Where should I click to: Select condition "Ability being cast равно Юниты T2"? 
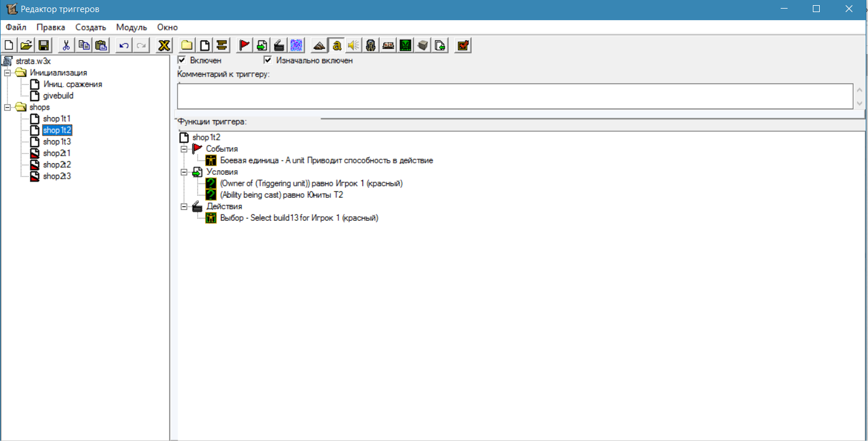[281, 195]
